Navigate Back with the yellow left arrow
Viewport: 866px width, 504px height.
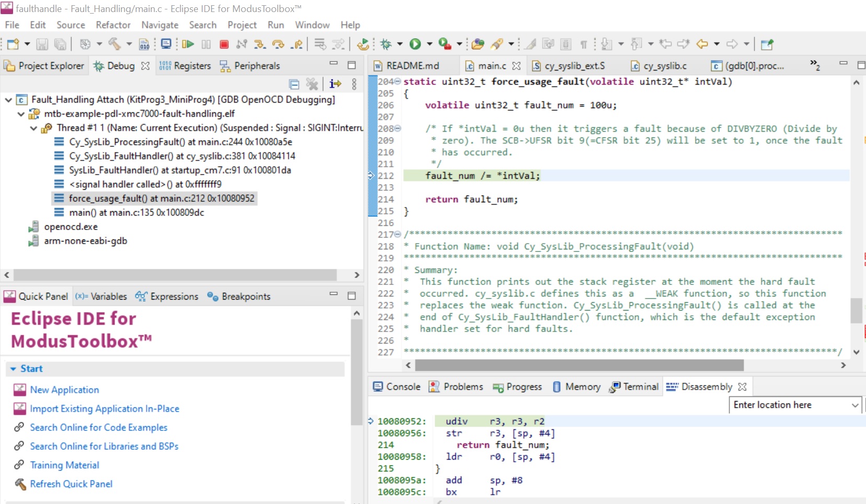(x=702, y=44)
